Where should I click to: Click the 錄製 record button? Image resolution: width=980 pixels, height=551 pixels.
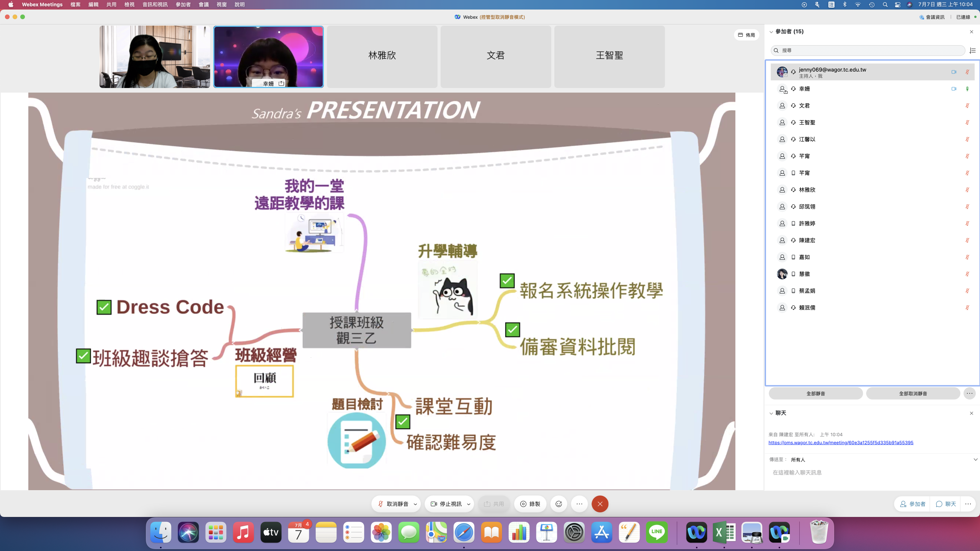(530, 504)
